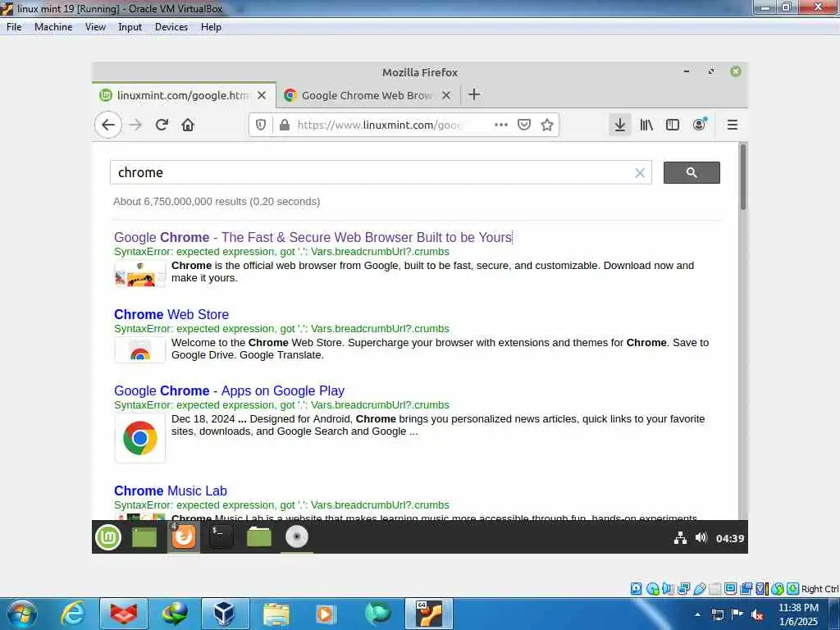Open Firefox account icon

700,125
